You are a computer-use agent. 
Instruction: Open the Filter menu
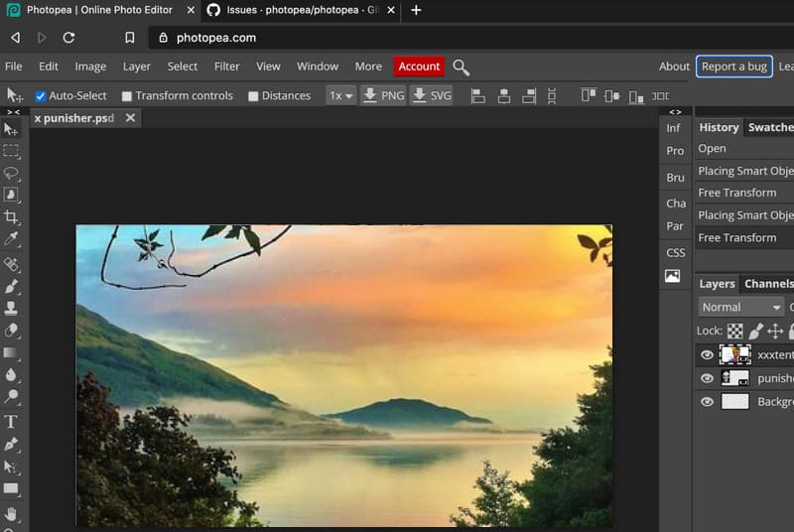pos(226,66)
